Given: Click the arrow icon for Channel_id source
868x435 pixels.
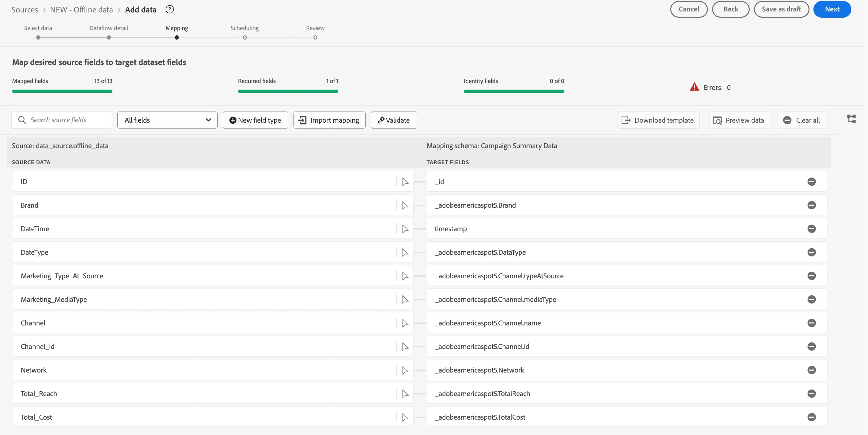Looking at the screenshot, I should point(405,347).
